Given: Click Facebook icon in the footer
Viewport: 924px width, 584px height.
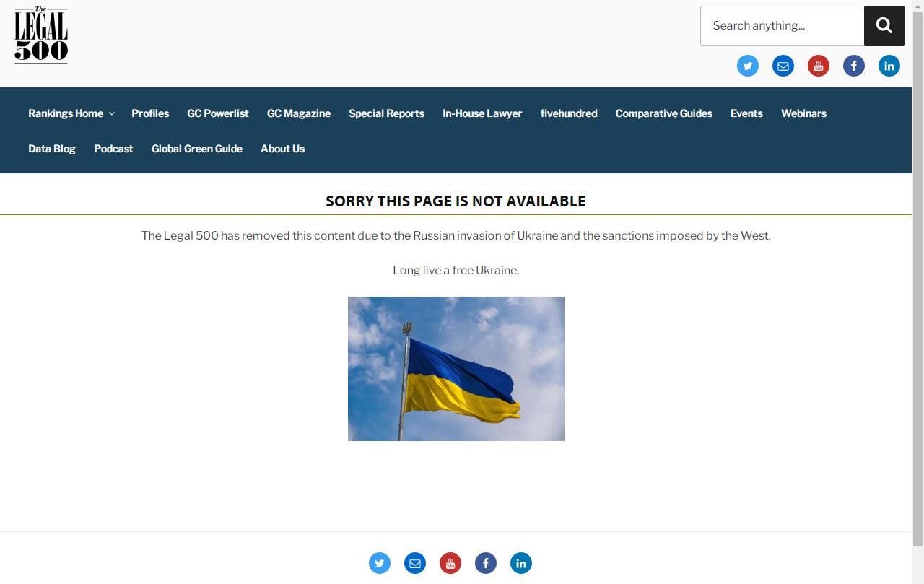Looking at the screenshot, I should 486,563.
